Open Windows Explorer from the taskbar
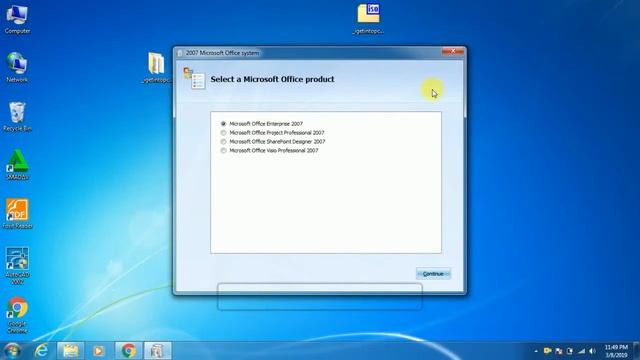The image size is (640, 360). 71,351
